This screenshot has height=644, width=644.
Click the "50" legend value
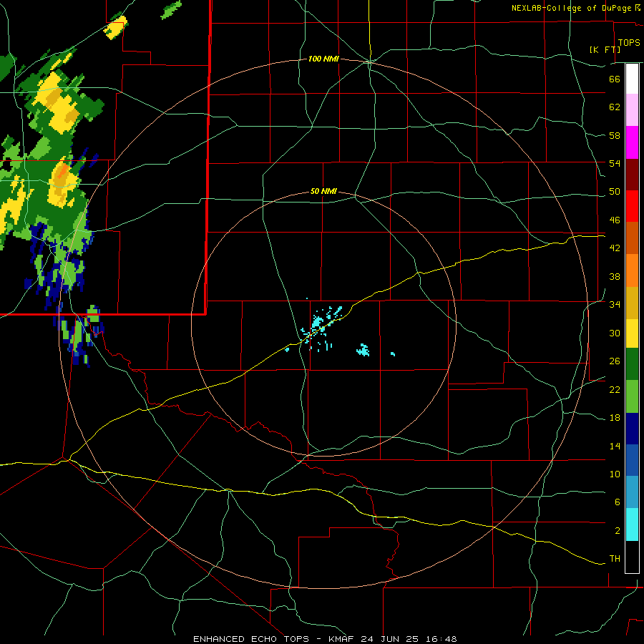point(615,192)
